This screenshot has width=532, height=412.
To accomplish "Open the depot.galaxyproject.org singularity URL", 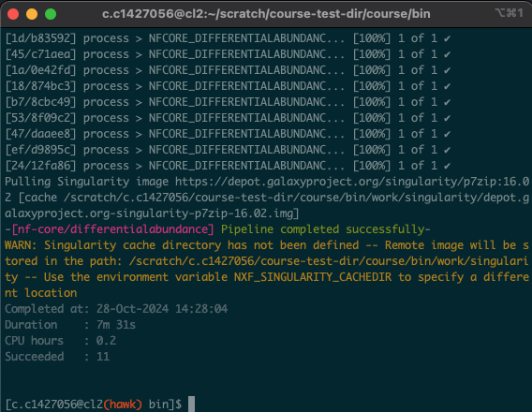I will click(x=352, y=182).
